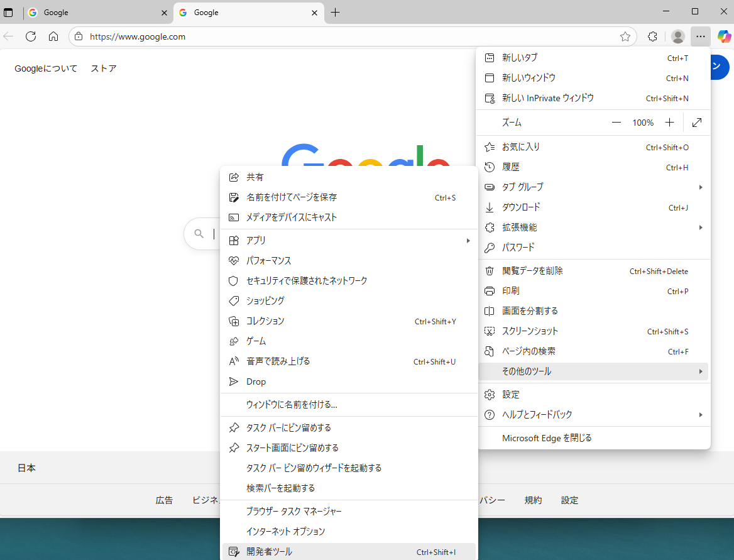734x560 pixels.
Task: Click the user profile avatar icon
Action: tap(677, 36)
